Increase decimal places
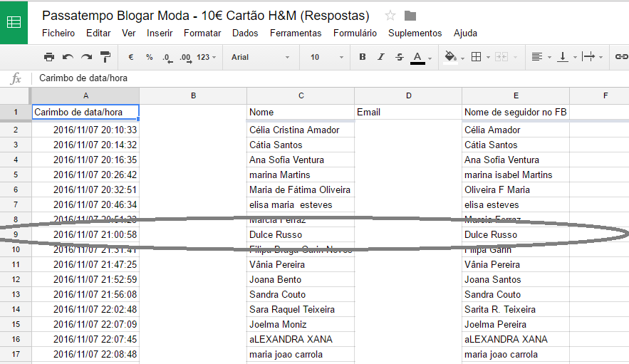 [185, 58]
